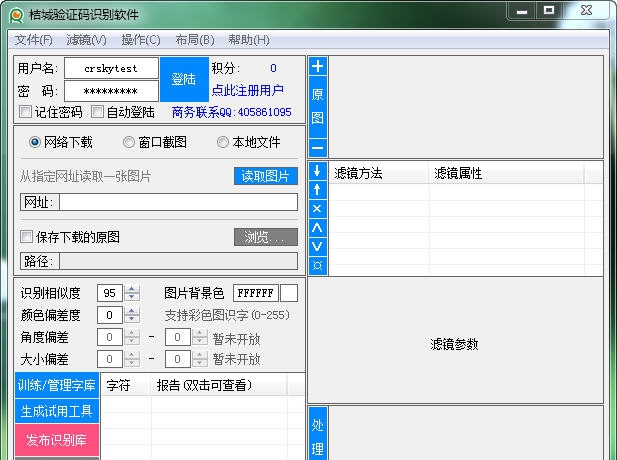Enable the 记住密码 checkbox

coord(26,112)
